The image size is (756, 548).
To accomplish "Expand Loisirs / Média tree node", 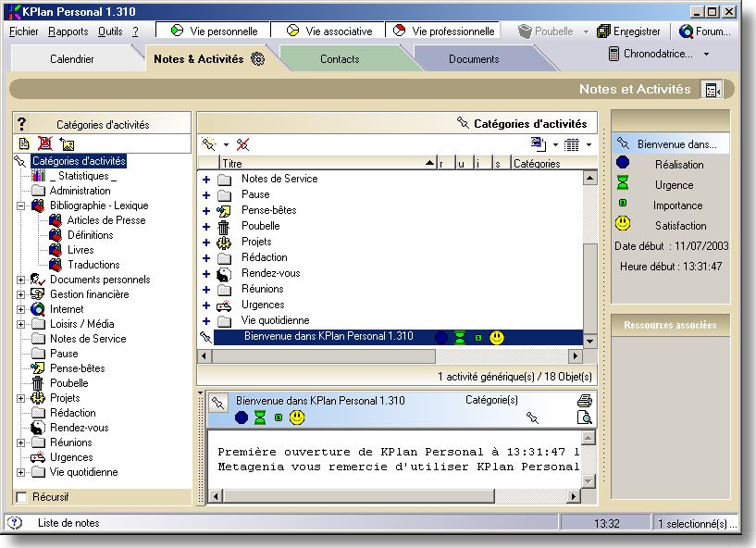I will (20, 324).
